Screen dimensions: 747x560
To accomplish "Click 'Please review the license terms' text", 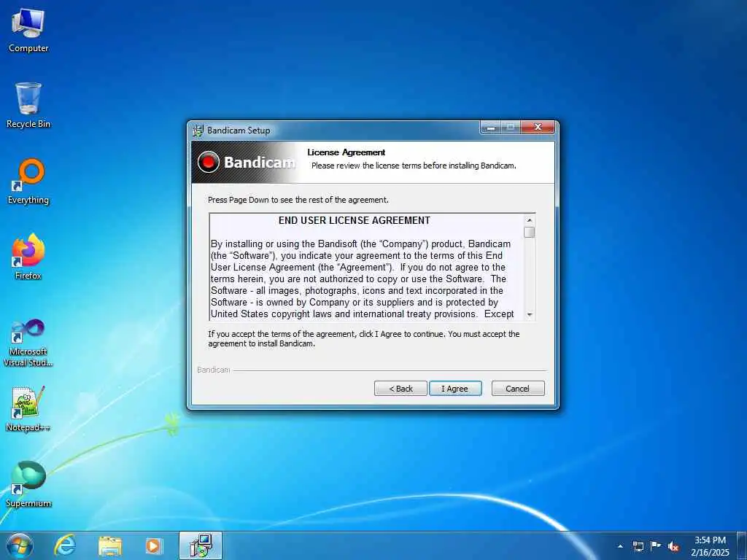I will 414,166.
